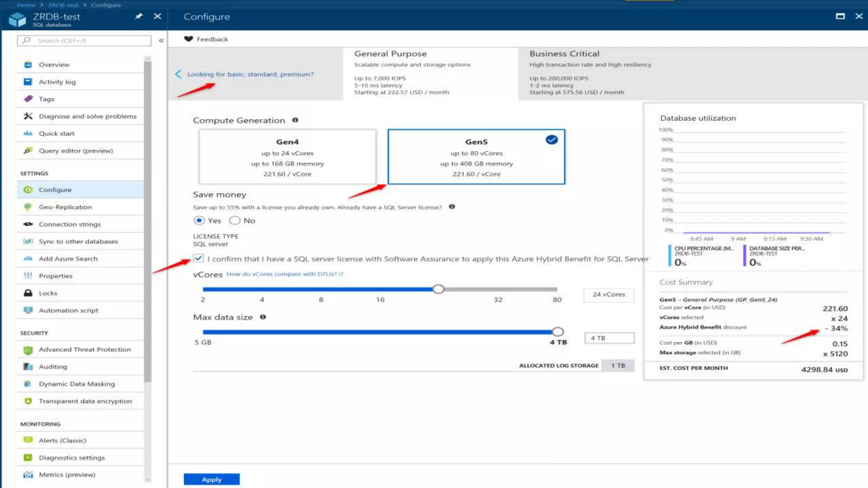Select Yes for existing SQL license
Viewport: 868px width, 488px height.
[199, 220]
